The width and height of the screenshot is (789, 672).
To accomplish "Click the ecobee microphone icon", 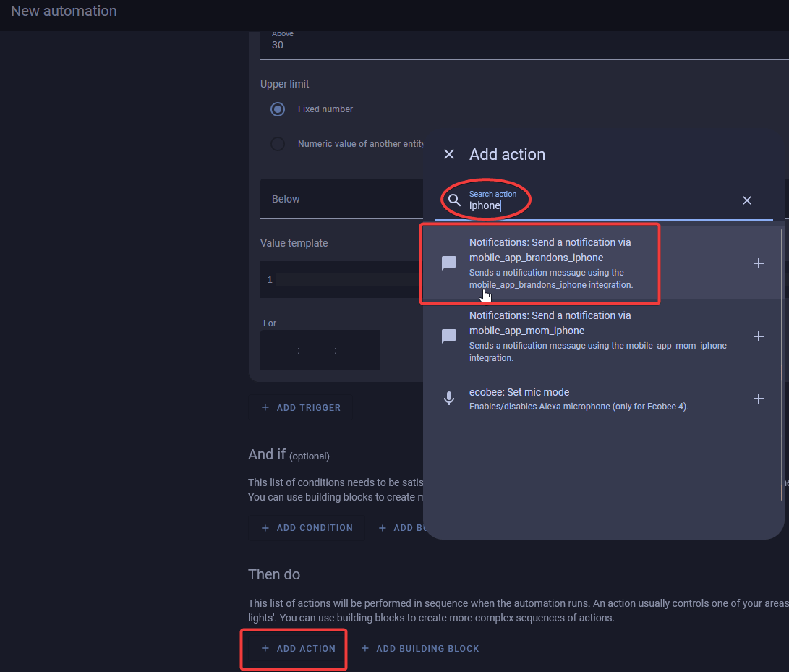I will point(449,399).
